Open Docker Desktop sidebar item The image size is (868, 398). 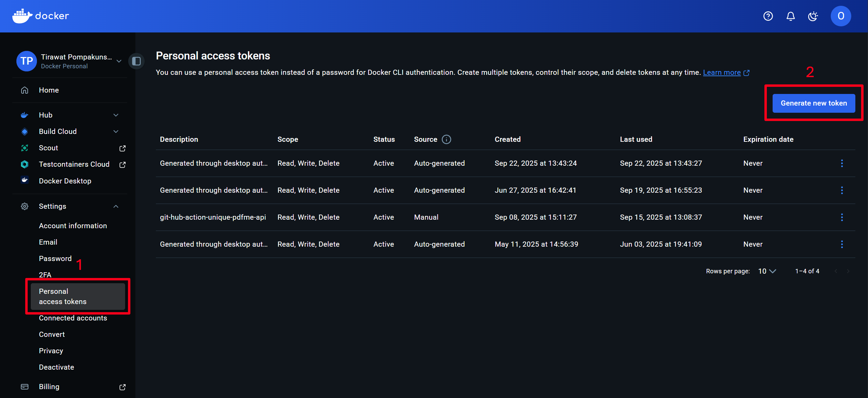coord(65,181)
